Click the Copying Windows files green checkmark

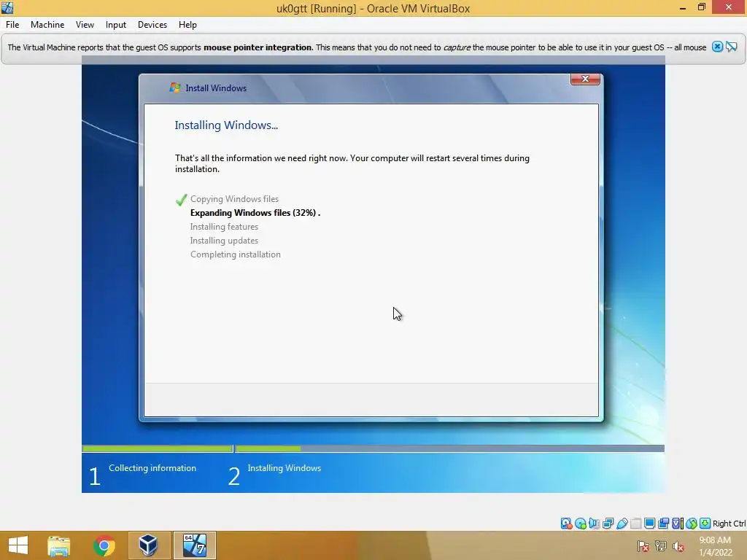(x=181, y=200)
